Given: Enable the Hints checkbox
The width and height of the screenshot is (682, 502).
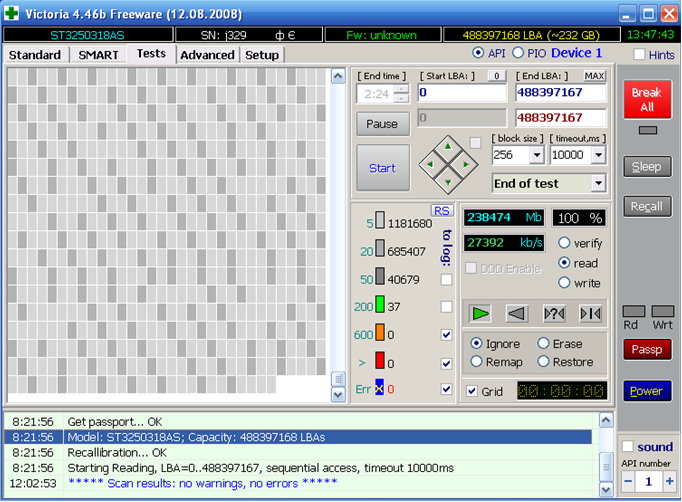Looking at the screenshot, I should 639,54.
